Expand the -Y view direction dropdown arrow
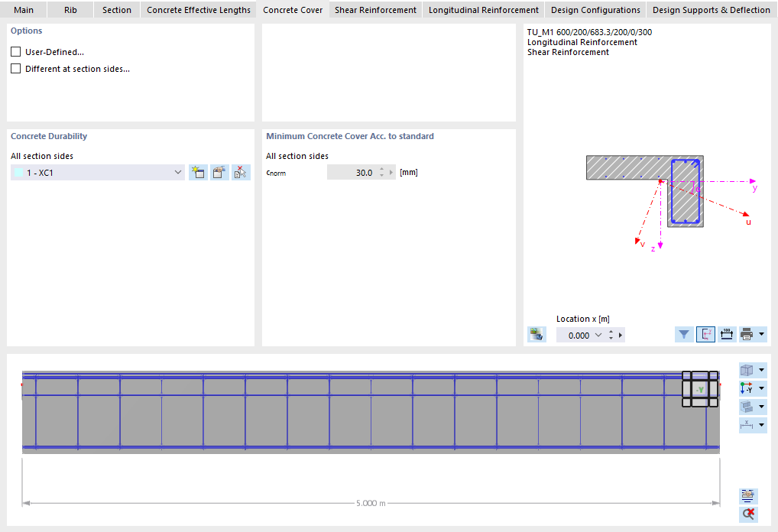778x532 pixels. coord(762,388)
